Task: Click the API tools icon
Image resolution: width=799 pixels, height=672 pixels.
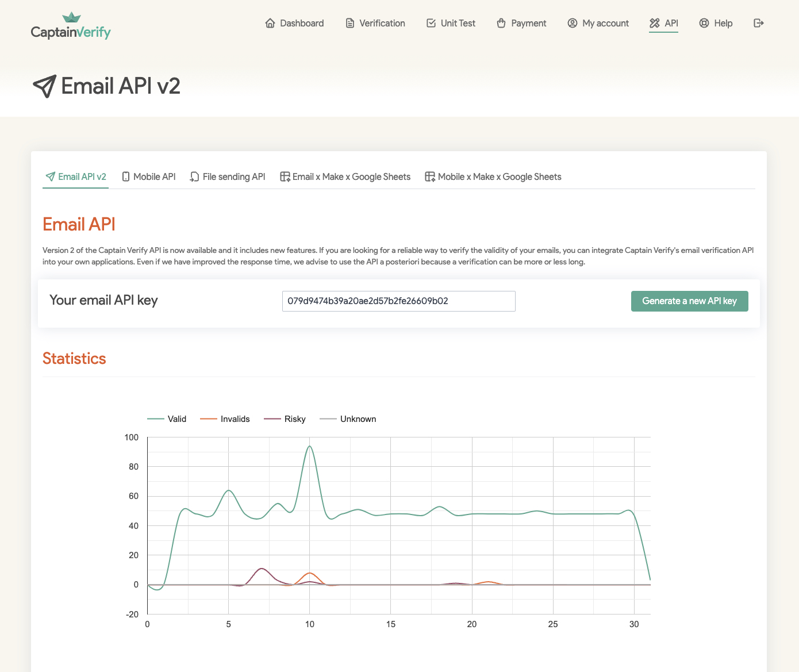Action: (655, 23)
